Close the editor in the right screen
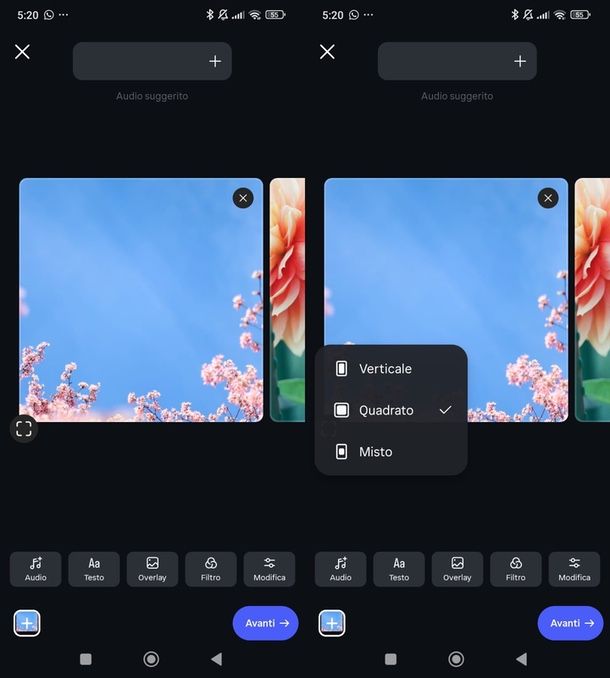The width and height of the screenshot is (610, 678). pyautogui.click(x=327, y=52)
